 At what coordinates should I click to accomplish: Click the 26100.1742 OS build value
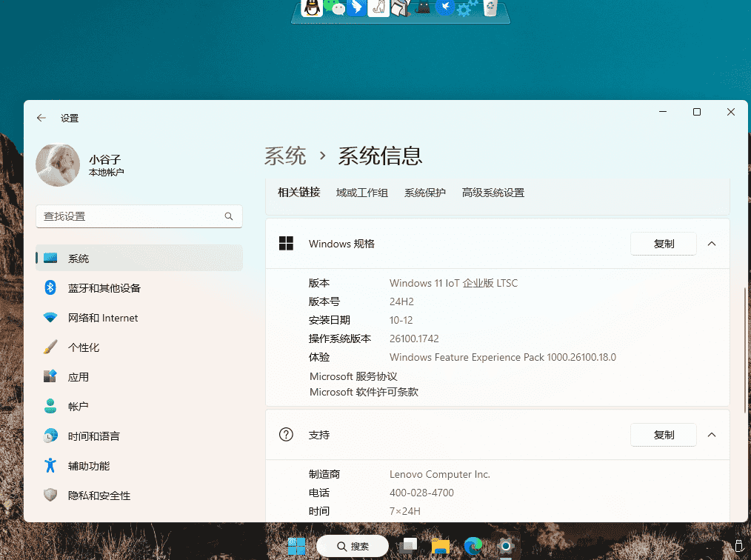click(x=414, y=339)
